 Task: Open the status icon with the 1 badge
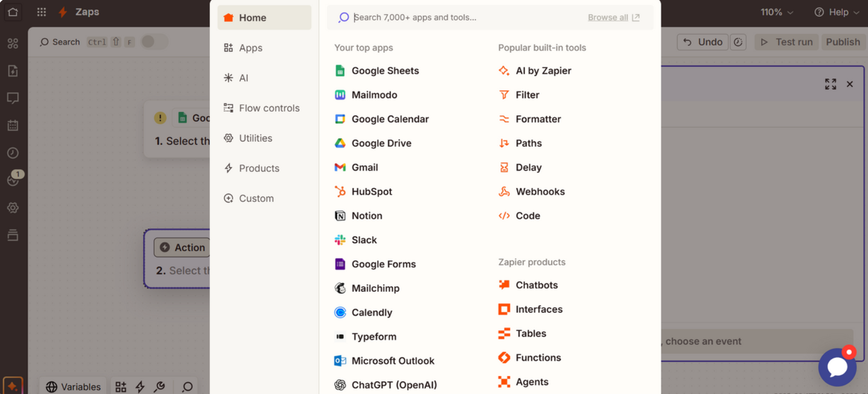(14, 179)
